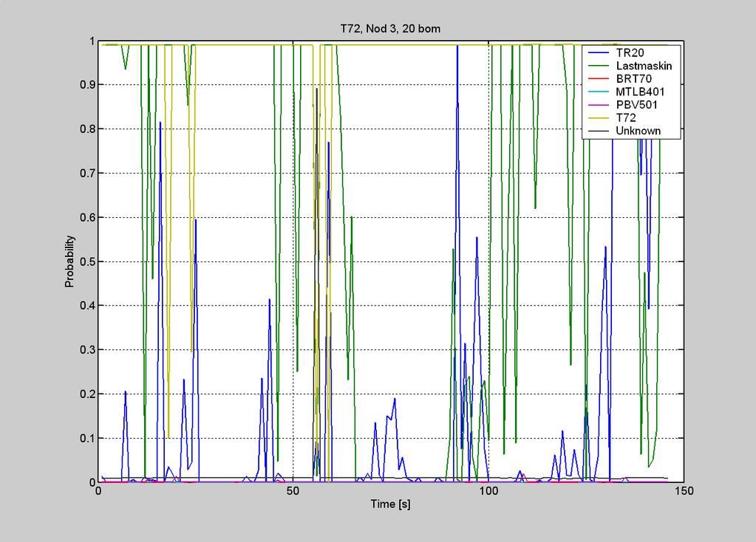The width and height of the screenshot is (756, 542).
Task: Click the x-axis tick label 150
Action: (684, 491)
